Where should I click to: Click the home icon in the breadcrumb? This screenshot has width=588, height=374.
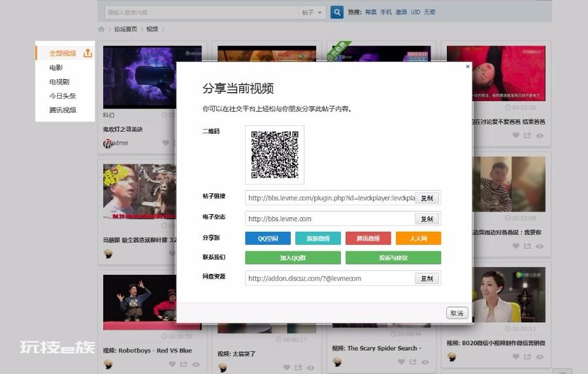[x=101, y=29]
